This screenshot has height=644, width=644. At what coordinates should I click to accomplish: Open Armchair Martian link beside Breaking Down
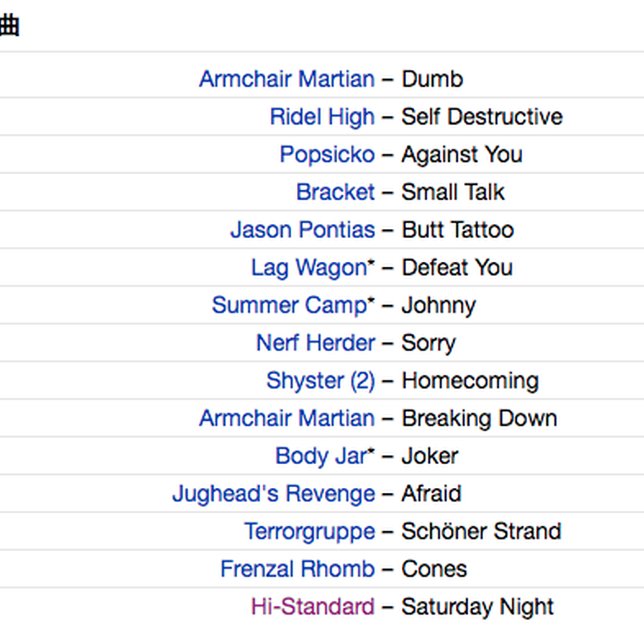coord(287,419)
